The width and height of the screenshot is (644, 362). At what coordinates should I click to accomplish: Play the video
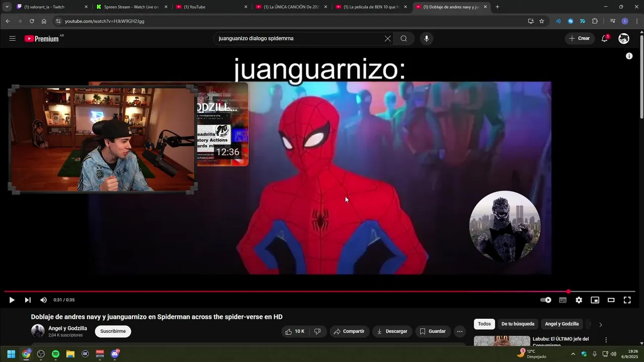[x=12, y=300]
